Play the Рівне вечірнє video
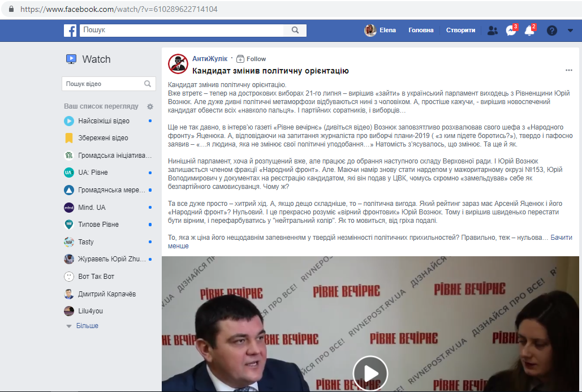 (370, 373)
